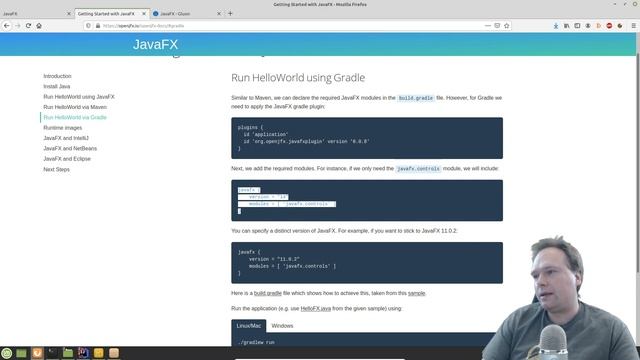Click the show desktop taskbar icon
The width and height of the screenshot is (640, 360).
point(22,353)
